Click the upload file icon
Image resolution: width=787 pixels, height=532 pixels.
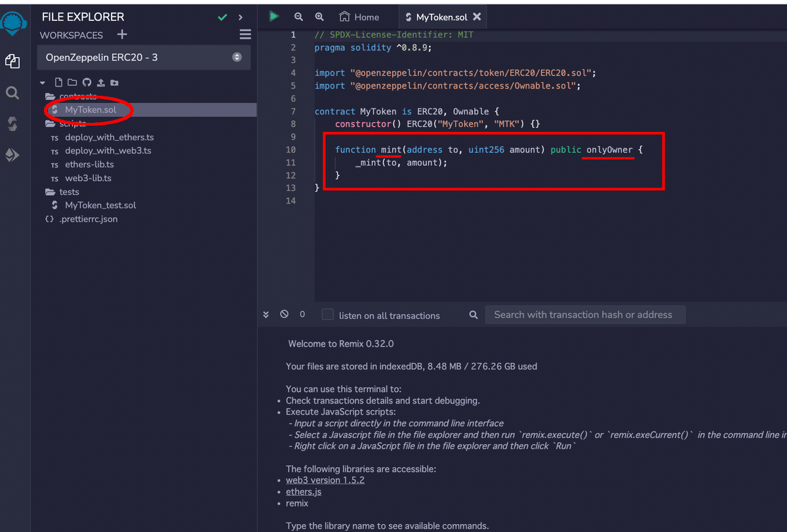click(101, 83)
